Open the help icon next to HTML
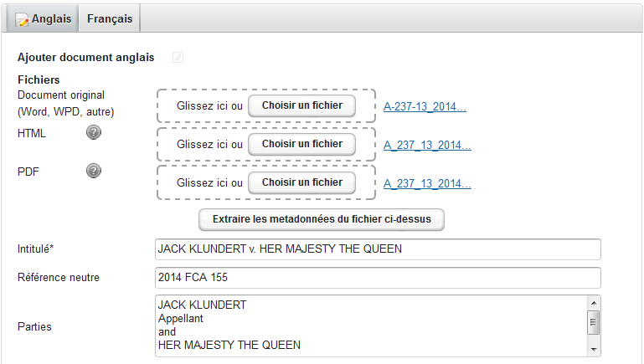The width and height of the screenshot is (644, 364). point(94,132)
